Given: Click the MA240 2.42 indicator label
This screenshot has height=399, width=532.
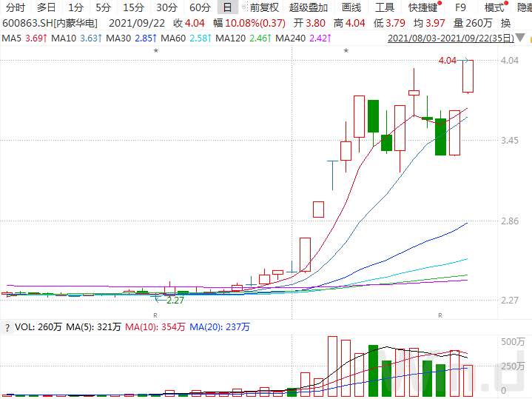Looking at the screenshot, I should 303,38.
